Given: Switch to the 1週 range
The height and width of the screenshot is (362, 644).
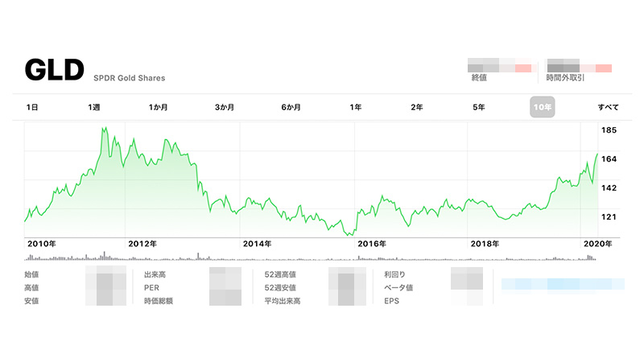Looking at the screenshot, I should tap(93, 107).
